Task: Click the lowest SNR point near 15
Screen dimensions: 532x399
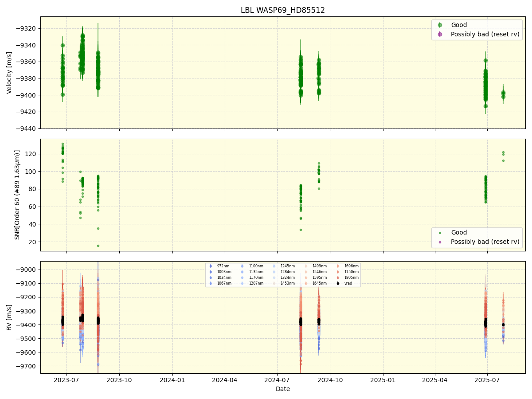Action: tap(98, 246)
